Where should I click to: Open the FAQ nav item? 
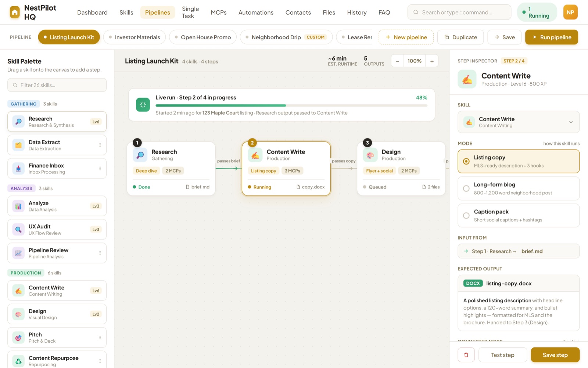pos(384,12)
